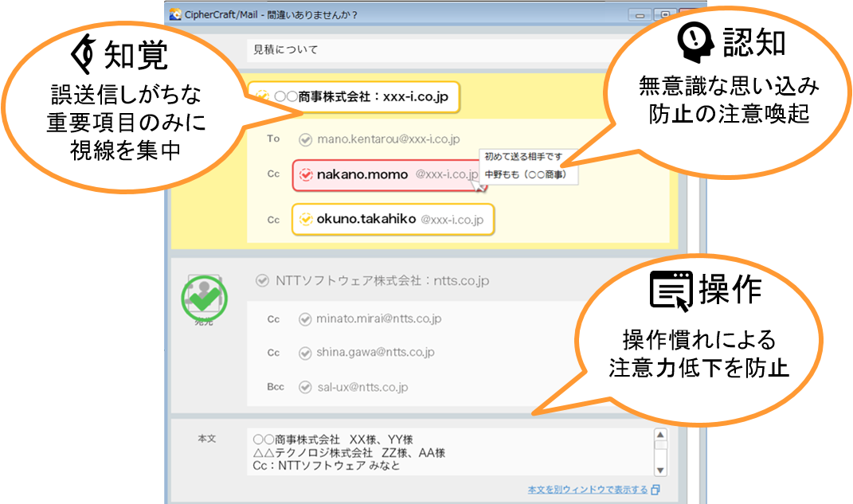Screen dimensions: 853x504
Task: Toggle shina.gawa@ntts.co.jp Cc checkbox
Action: click(x=304, y=353)
